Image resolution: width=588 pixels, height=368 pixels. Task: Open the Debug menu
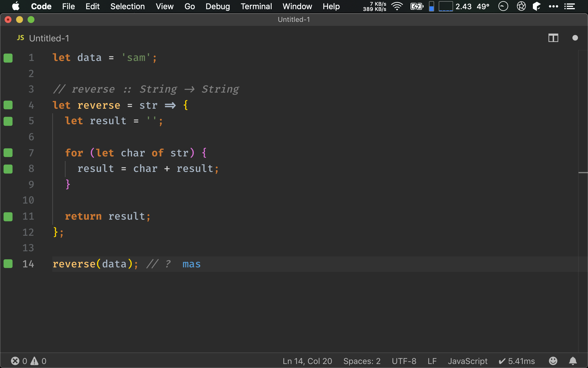pos(218,6)
